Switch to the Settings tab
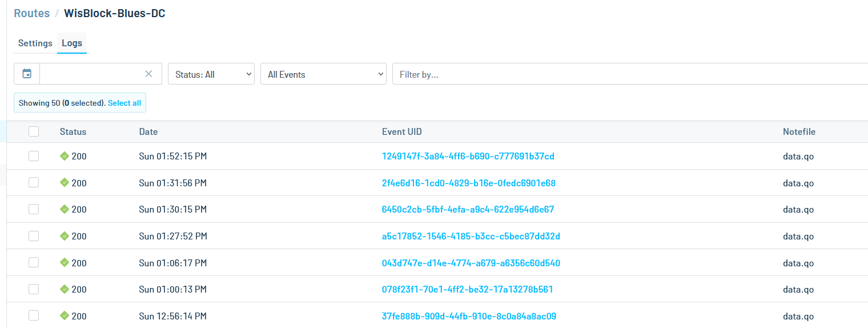This screenshot has width=868, height=328. pos(35,43)
